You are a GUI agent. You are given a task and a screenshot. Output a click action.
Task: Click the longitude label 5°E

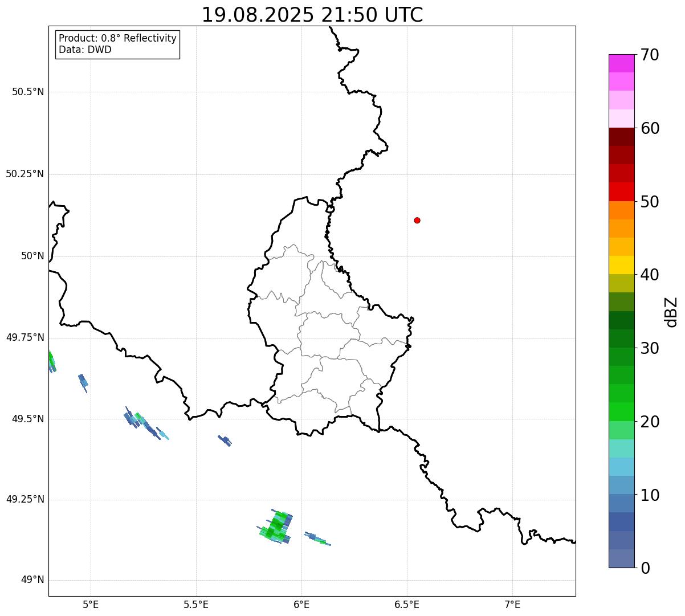(x=91, y=604)
